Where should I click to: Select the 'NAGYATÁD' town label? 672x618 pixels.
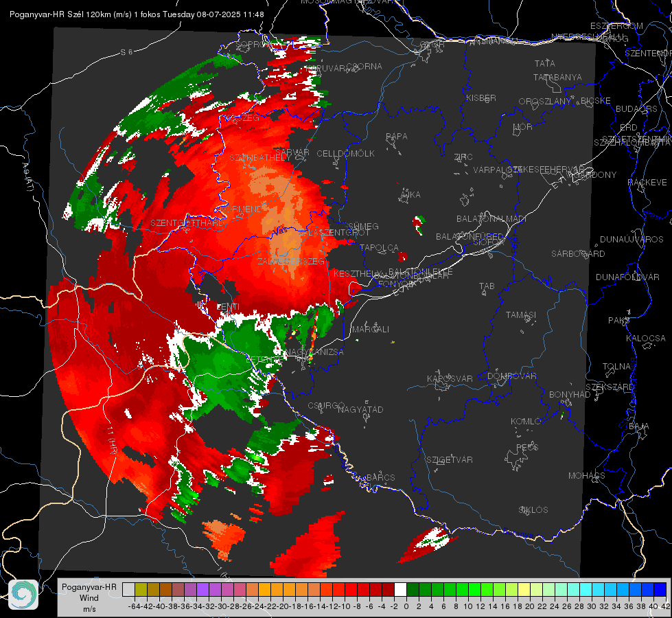point(360,409)
